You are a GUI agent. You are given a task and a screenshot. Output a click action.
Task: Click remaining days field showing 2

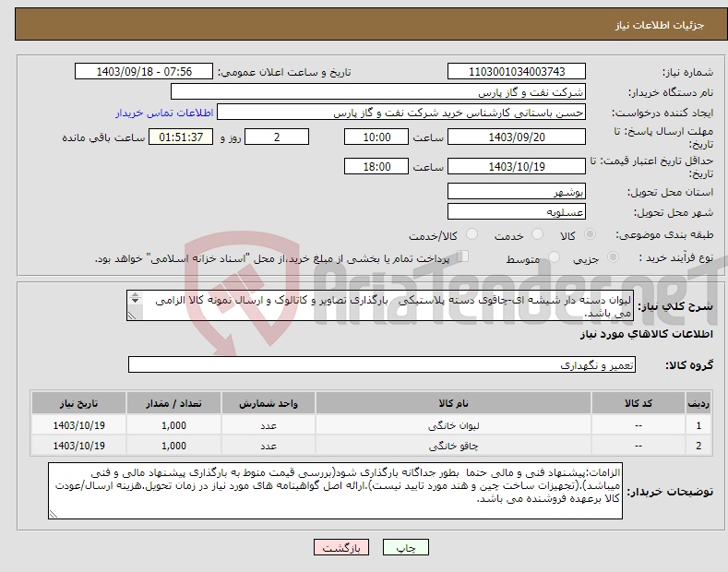coord(277,137)
